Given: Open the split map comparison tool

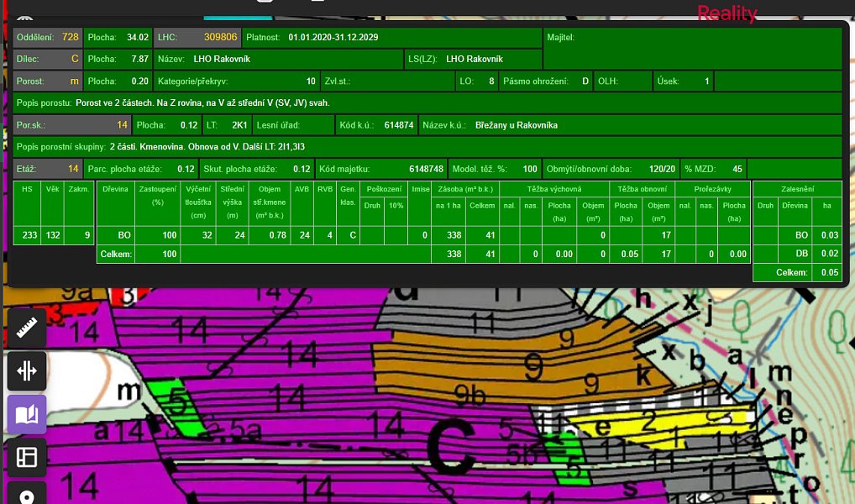Looking at the screenshot, I should (27, 371).
